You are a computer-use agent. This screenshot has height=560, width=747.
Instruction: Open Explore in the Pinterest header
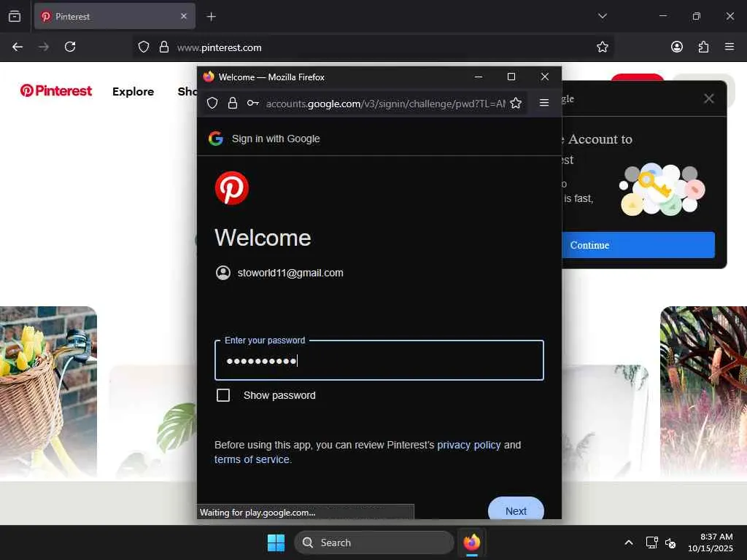tap(133, 91)
